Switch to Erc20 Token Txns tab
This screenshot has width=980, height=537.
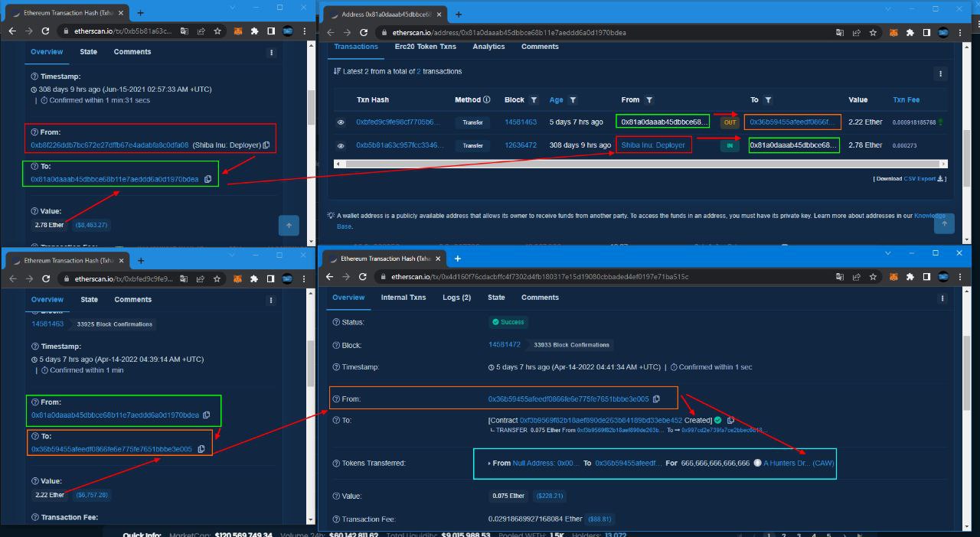425,47
